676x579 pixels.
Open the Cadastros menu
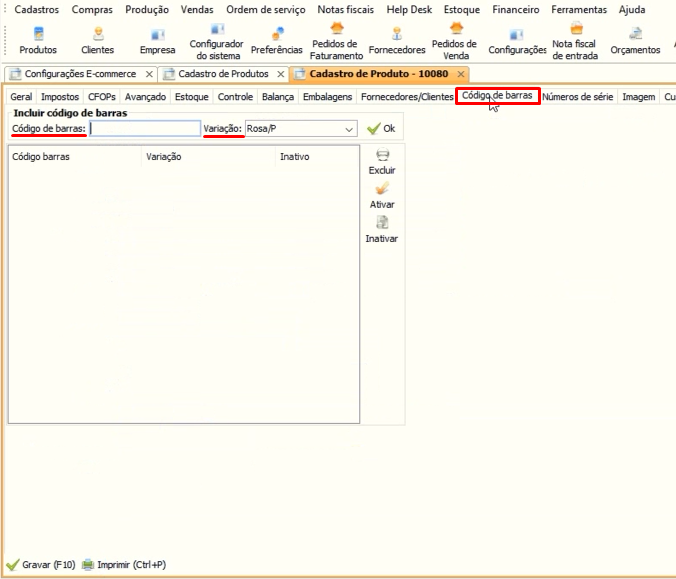37,9
